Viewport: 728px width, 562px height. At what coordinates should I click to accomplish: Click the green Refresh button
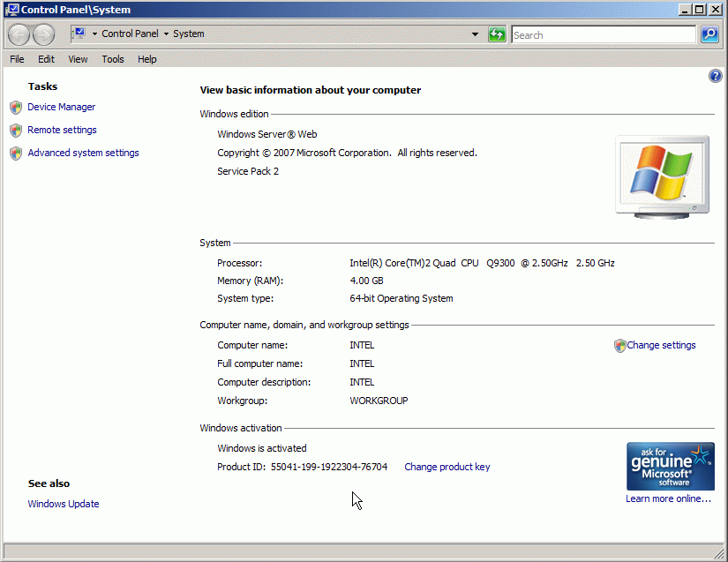497,34
